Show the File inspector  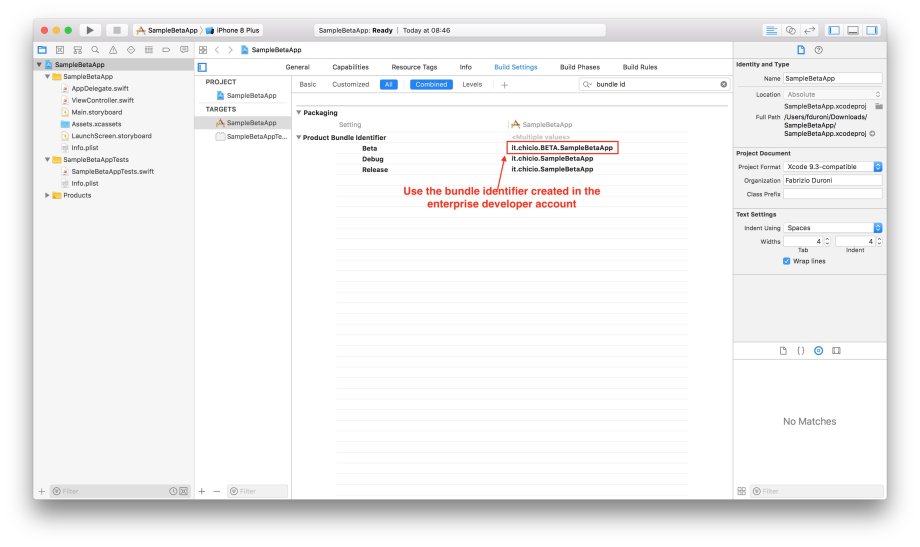[x=801, y=50]
